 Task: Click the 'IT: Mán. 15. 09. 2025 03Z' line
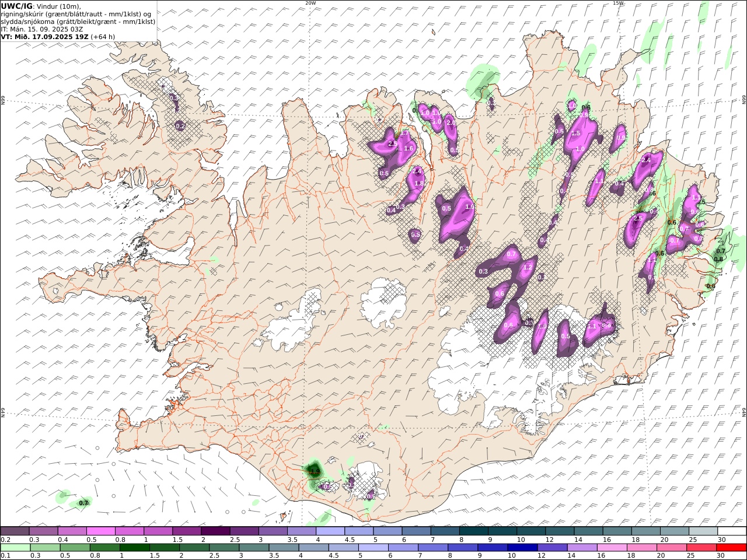point(41,29)
